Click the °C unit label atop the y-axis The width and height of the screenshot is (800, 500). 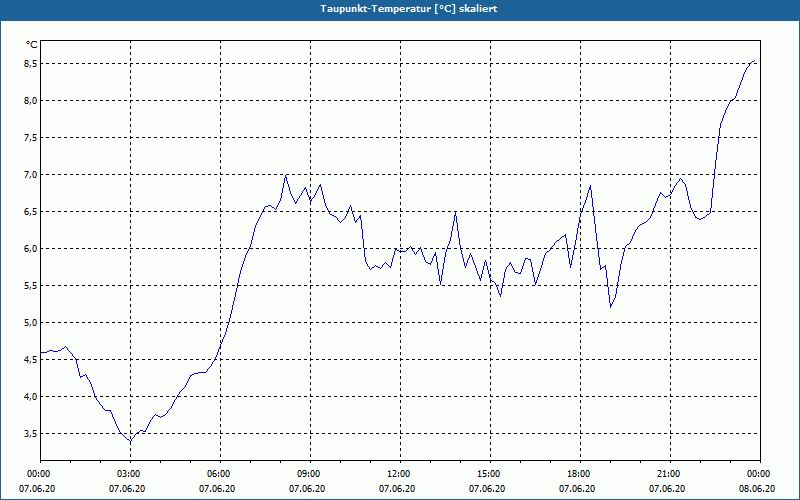pos(32,45)
